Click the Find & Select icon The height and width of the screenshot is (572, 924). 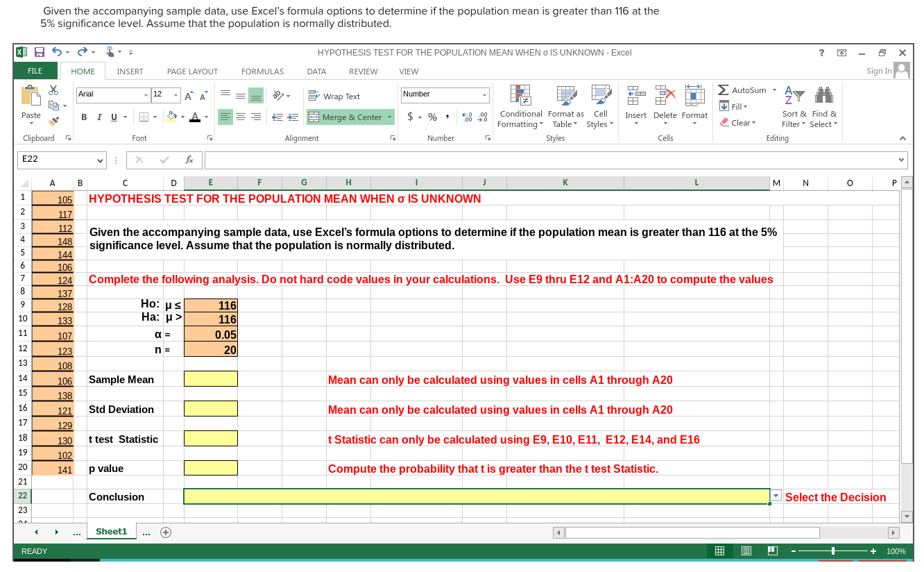823,108
